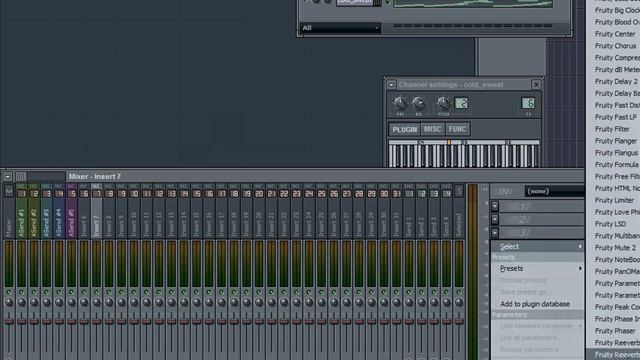Select Fruity Mute 2 from plugin list
The image size is (640, 360).
[615, 248]
